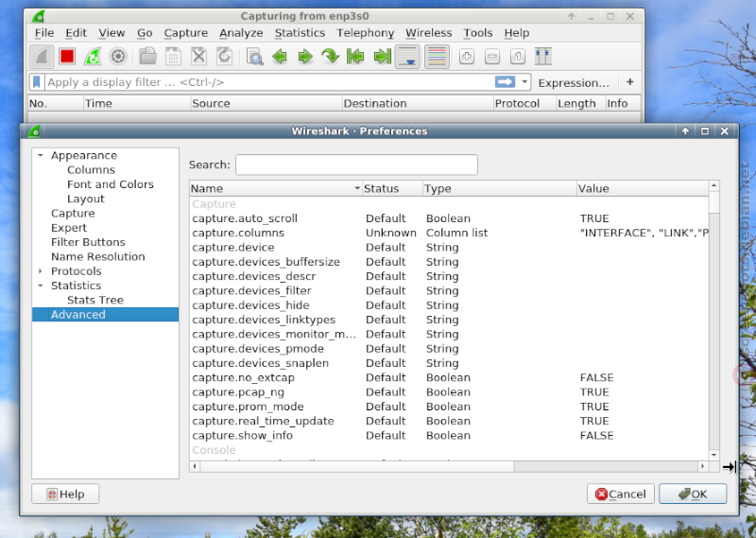The width and height of the screenshot is (756, 538).
Task: Click the display filter bookmark icon
Action: click(36, 82)
